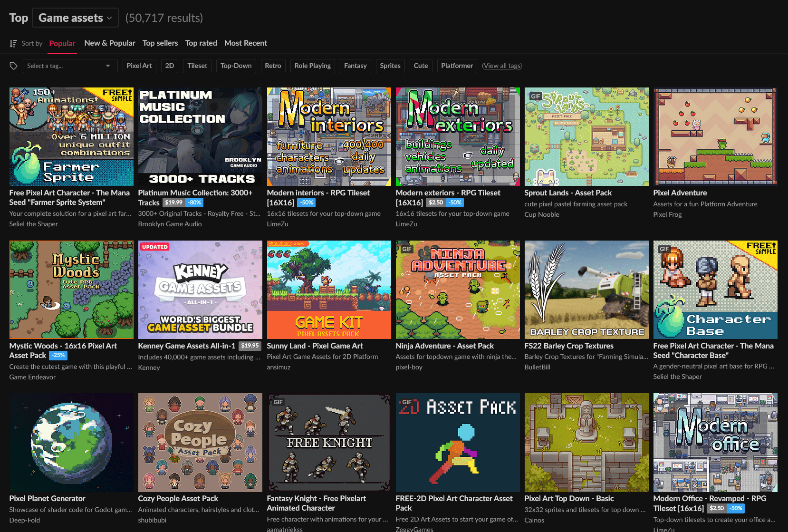The image size is (788, 532).
Task: Open Pixel Adventure title link
Action: (x=680, y=193)
